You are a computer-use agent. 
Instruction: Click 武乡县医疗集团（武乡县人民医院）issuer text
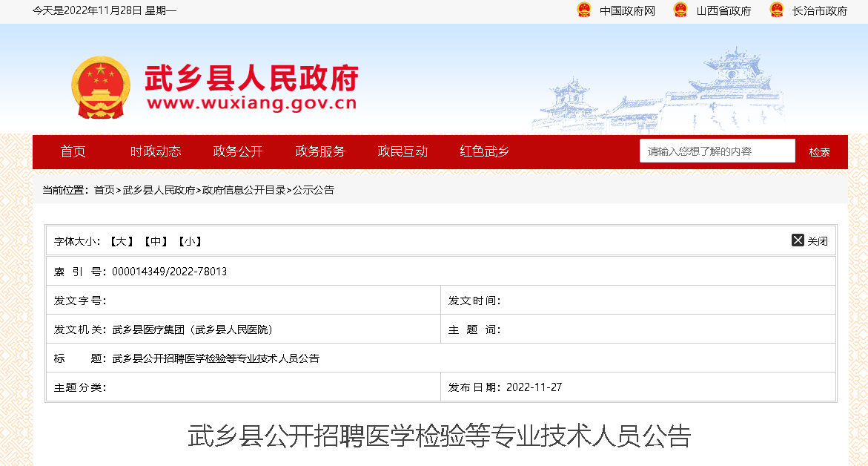[x=192, y=329]
